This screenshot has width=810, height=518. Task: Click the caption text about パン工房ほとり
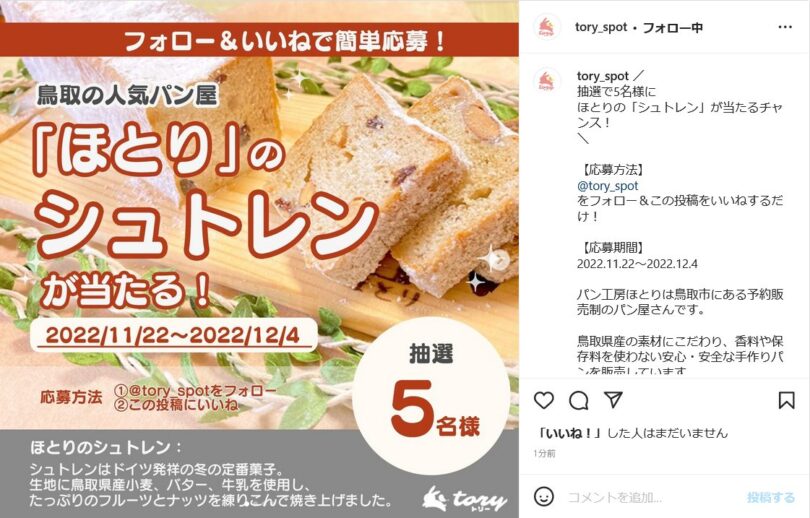coord(680,302)
